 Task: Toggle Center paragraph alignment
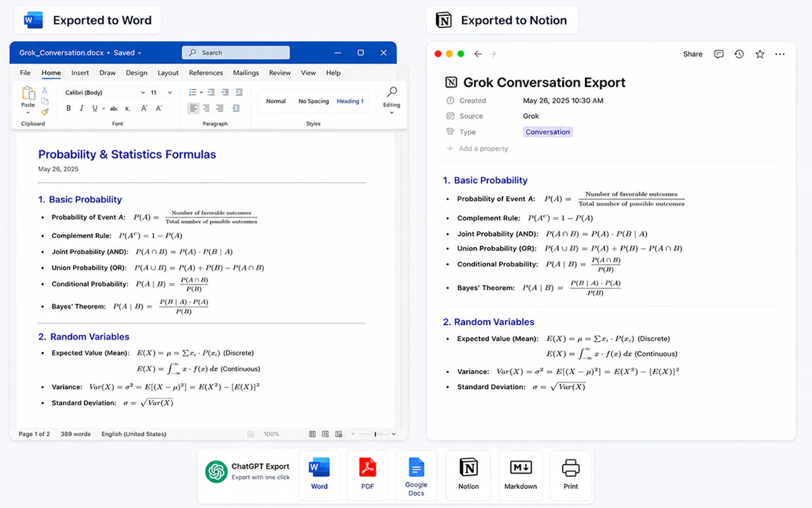[207, 108]
